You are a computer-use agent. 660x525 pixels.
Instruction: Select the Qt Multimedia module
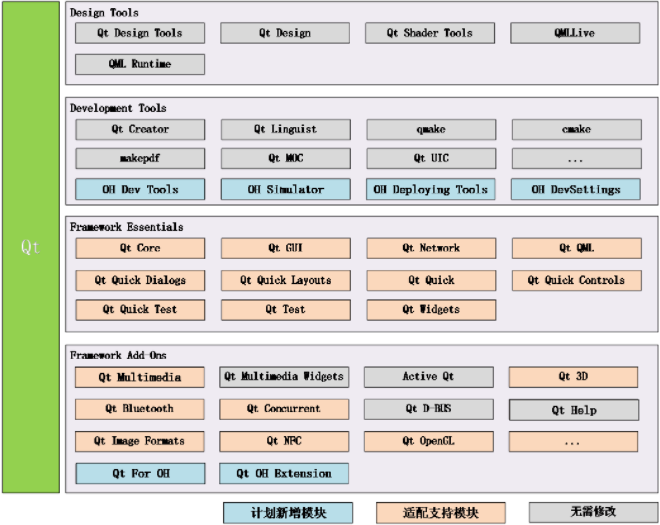click(140, 377)
